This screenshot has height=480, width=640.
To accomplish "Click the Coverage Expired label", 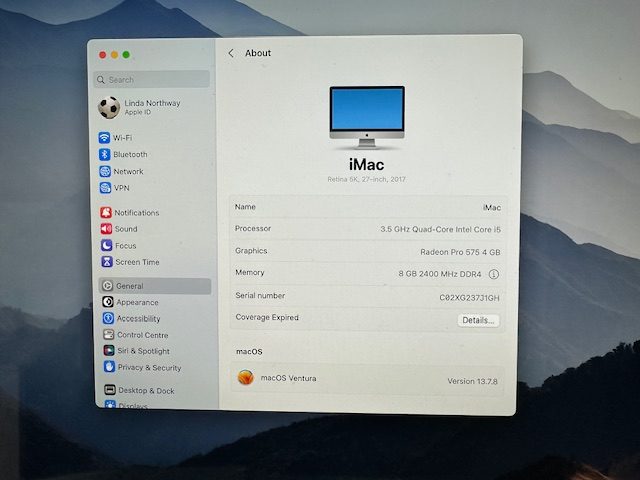I will click(267, 317).
